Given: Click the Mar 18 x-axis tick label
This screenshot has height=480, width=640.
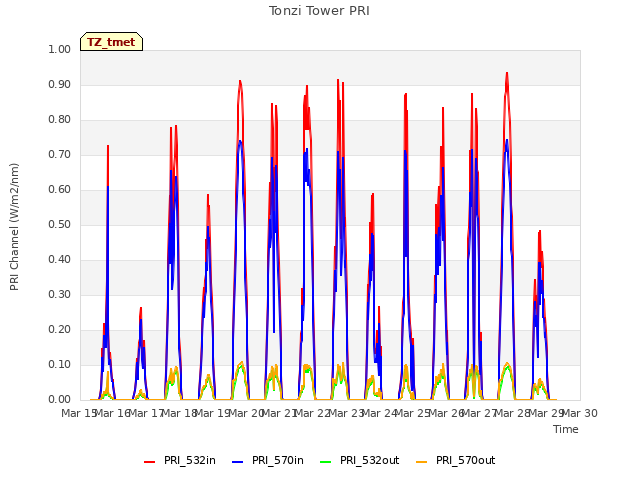Looking at the screenshot, I should point(180,413).
